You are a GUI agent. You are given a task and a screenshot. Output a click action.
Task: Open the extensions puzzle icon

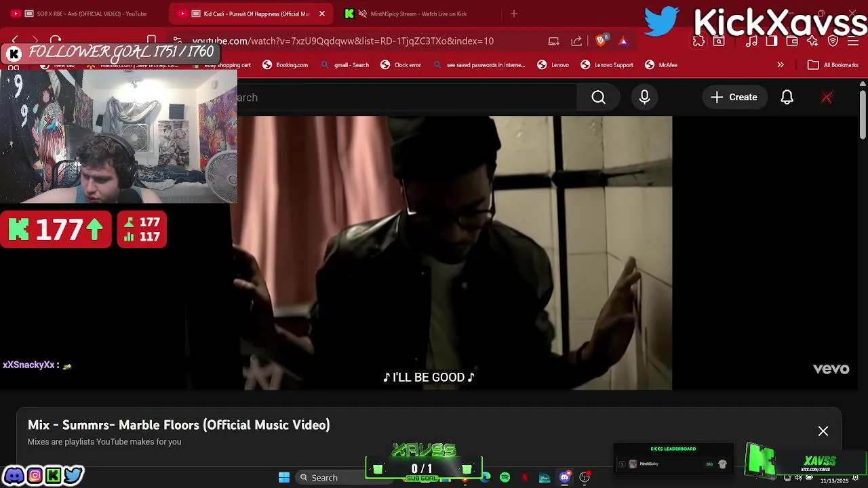(x=698, y=41)
